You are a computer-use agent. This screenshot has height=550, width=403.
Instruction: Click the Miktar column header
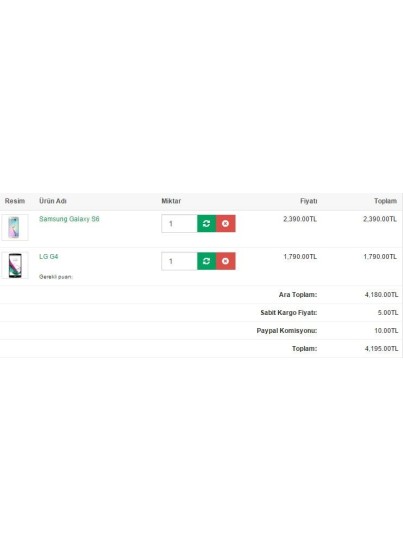pyautogui.click(x=171, y=201)
